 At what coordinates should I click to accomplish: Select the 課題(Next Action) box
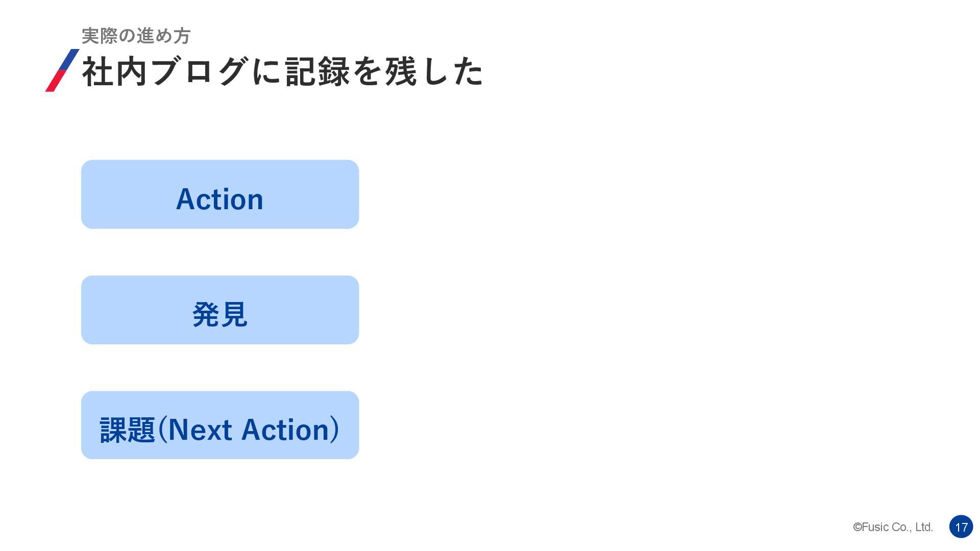(220, 425)
